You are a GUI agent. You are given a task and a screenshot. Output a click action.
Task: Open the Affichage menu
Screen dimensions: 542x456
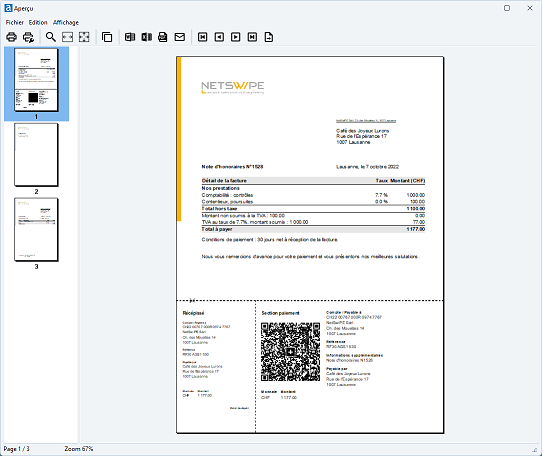pos(66,22)
